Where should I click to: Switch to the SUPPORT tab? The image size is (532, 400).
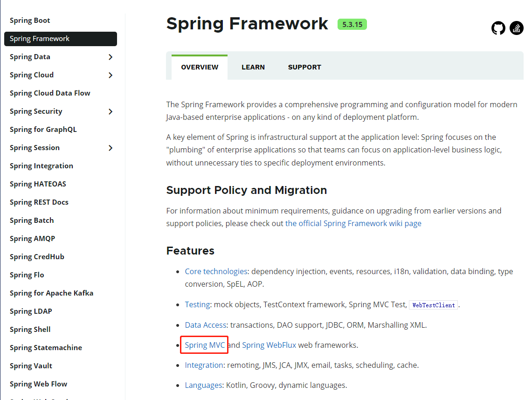[x=304, y=67]
